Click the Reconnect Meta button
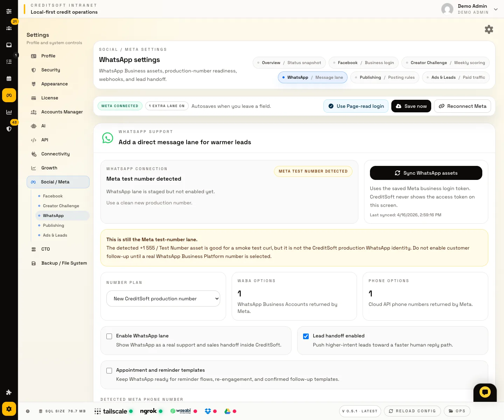This screenshot has height=420, width=504. (462, 106)
